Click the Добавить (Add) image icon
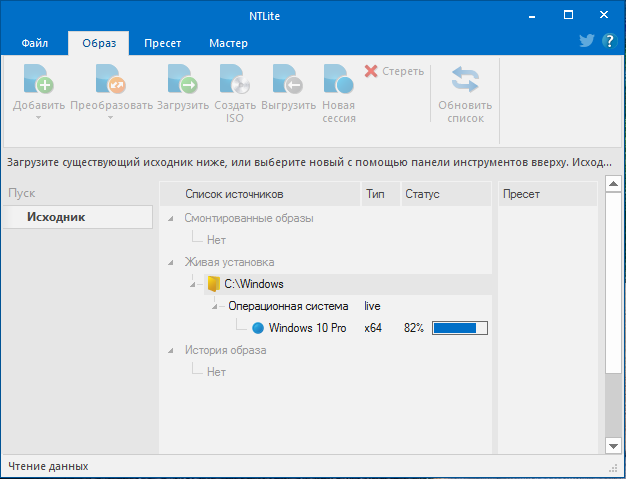 point(39,79)
